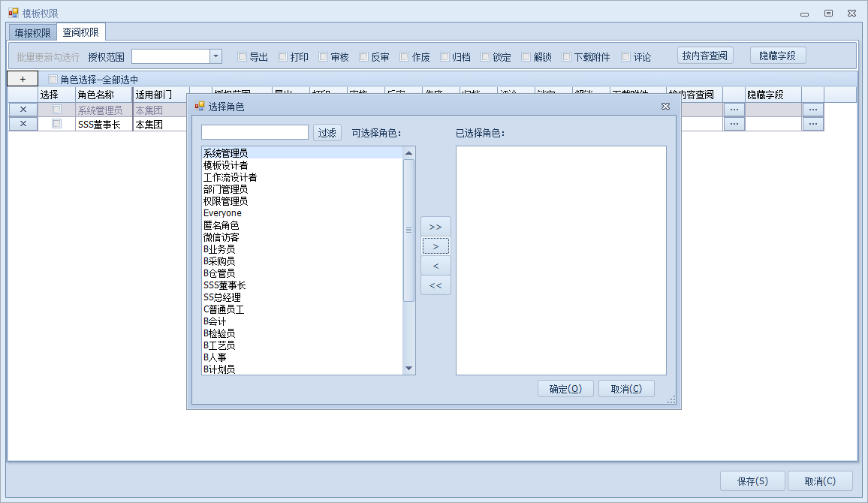868x503 pixels.
Task: Confirm with the 确定(O) button
Action: (x=565, y=389)
